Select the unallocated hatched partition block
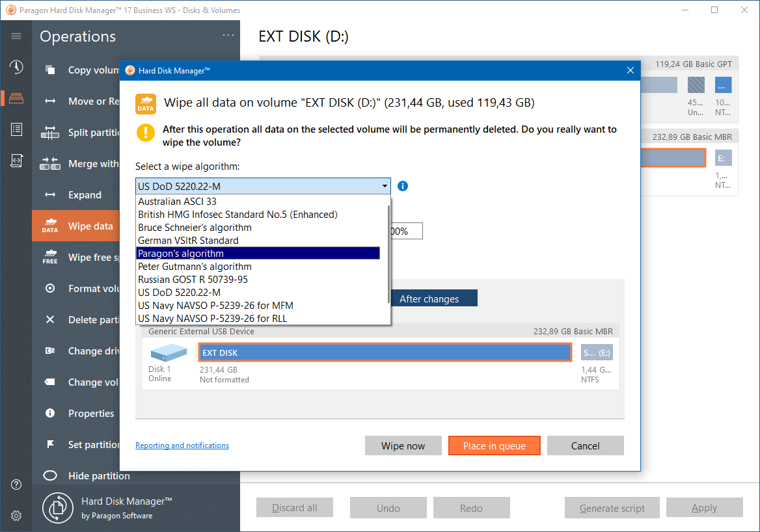 (x=696, y=85)
